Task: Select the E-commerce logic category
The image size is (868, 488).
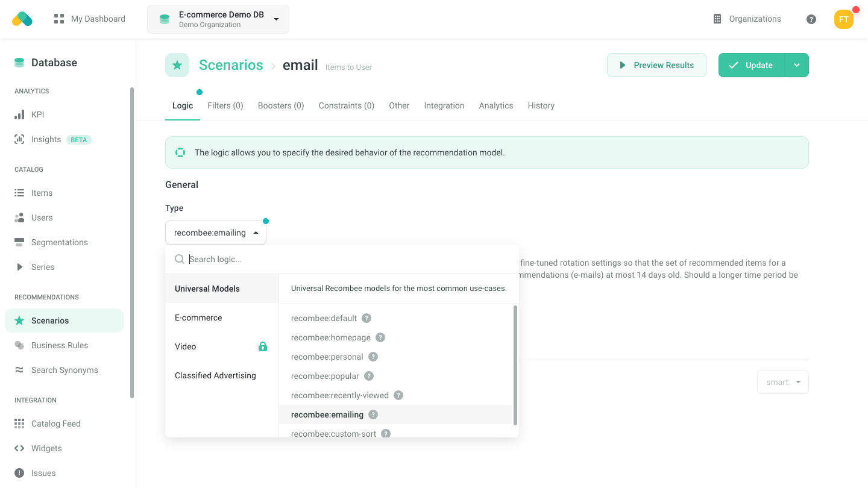Action: (222, 318)
